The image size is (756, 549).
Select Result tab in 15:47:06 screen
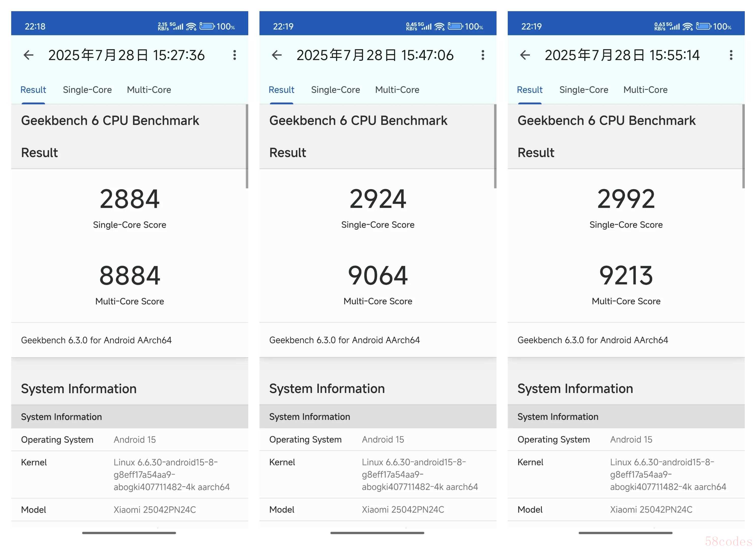[282, 90]
